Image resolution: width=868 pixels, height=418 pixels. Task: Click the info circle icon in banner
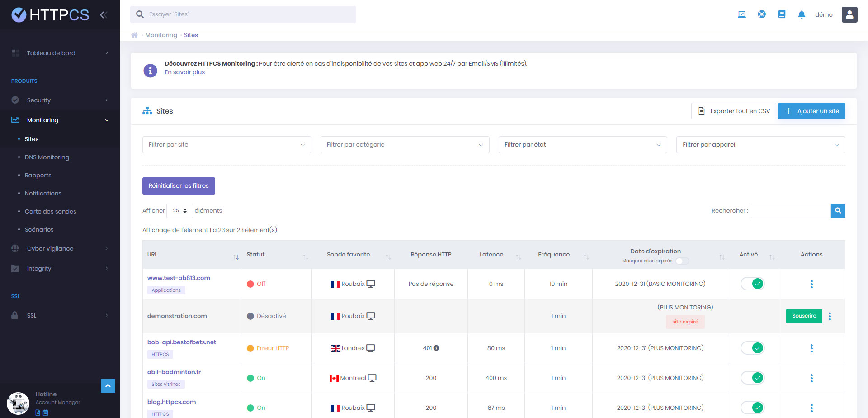coord(150,71)
